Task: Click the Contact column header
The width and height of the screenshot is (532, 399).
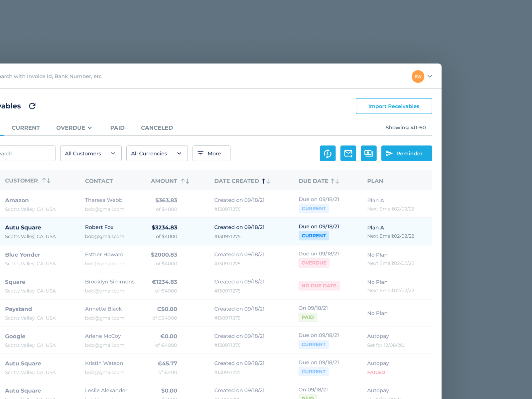Action: click(99, 181)
